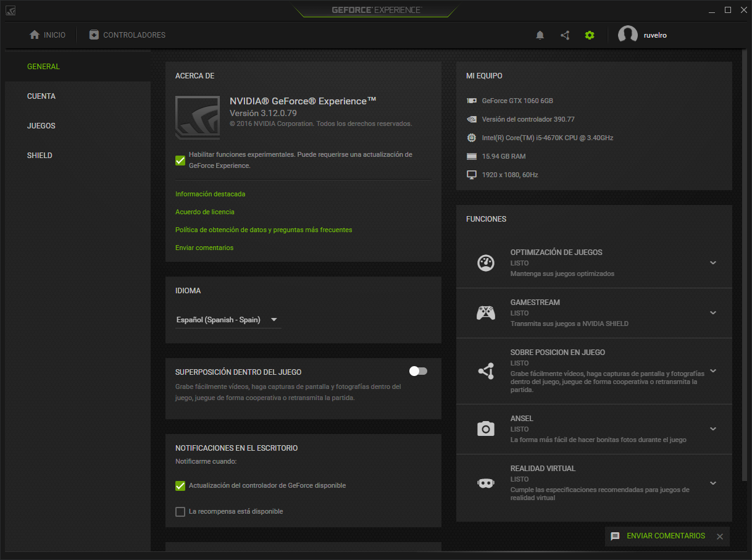Click the NOTIFICACIONES EN EL ESCRITORIO heading
752x560 pixels.
coord(236,448)
